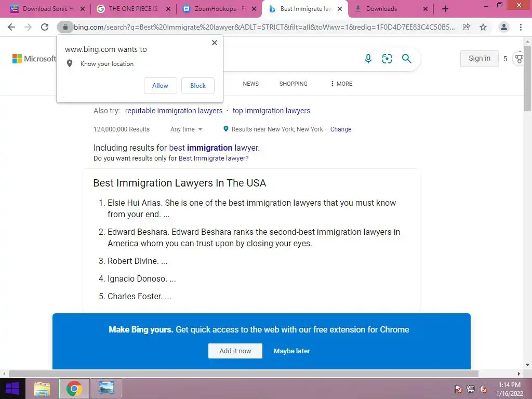Block Bing location access
The image size is (532, 399).
(x=198, y=86)
